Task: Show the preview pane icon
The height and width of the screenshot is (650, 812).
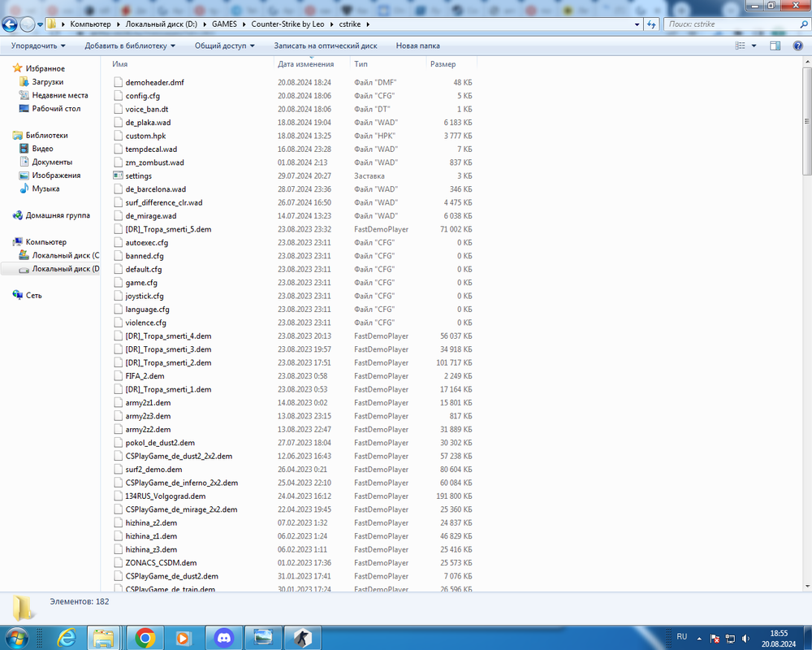Action: pyautogui.click(x=775, y=45)
